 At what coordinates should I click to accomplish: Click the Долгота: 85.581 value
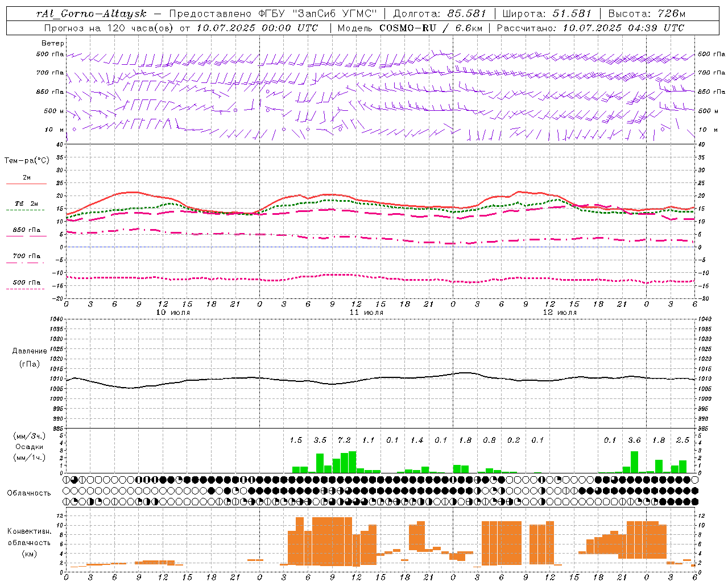pyautogui.click(x=440, y=14)
